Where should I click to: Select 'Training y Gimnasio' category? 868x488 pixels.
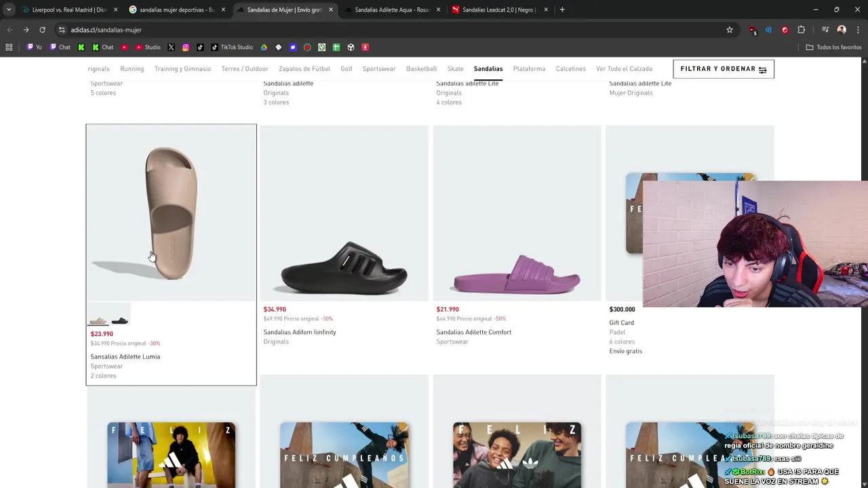182,68
